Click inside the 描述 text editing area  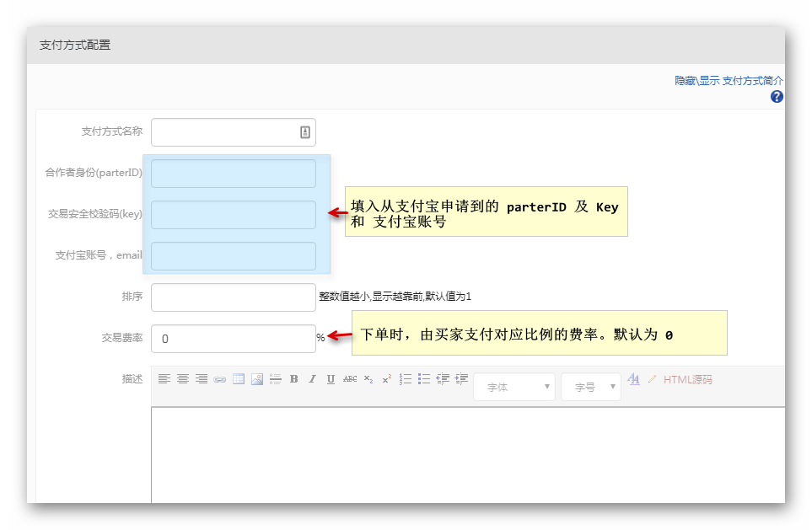(x=468, y=454)
